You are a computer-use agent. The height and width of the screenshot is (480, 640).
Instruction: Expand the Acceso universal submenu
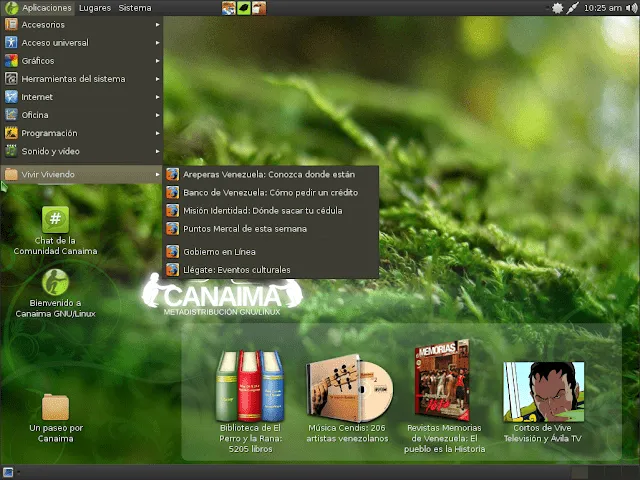[x=82, y=43]
